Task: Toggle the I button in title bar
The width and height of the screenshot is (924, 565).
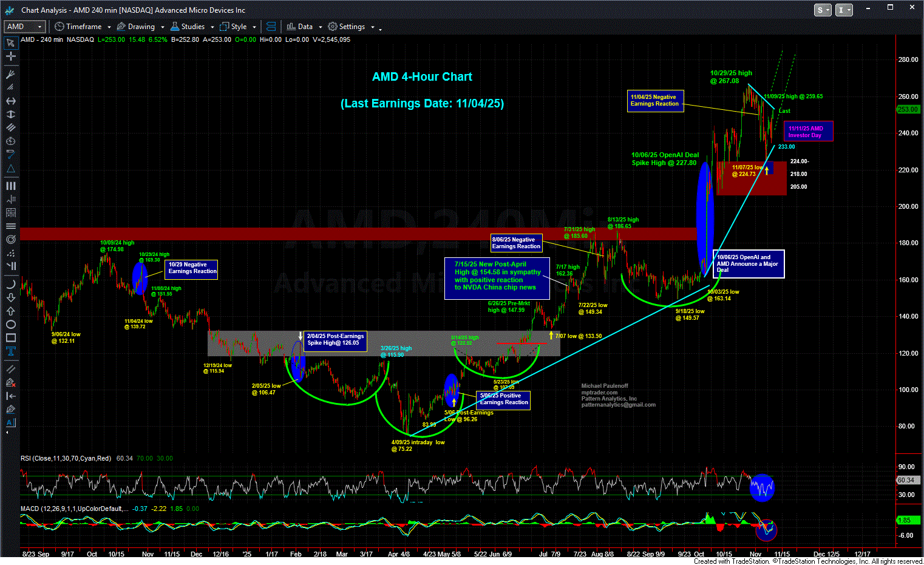Action: pyautogui.click(x=841, y=10)
